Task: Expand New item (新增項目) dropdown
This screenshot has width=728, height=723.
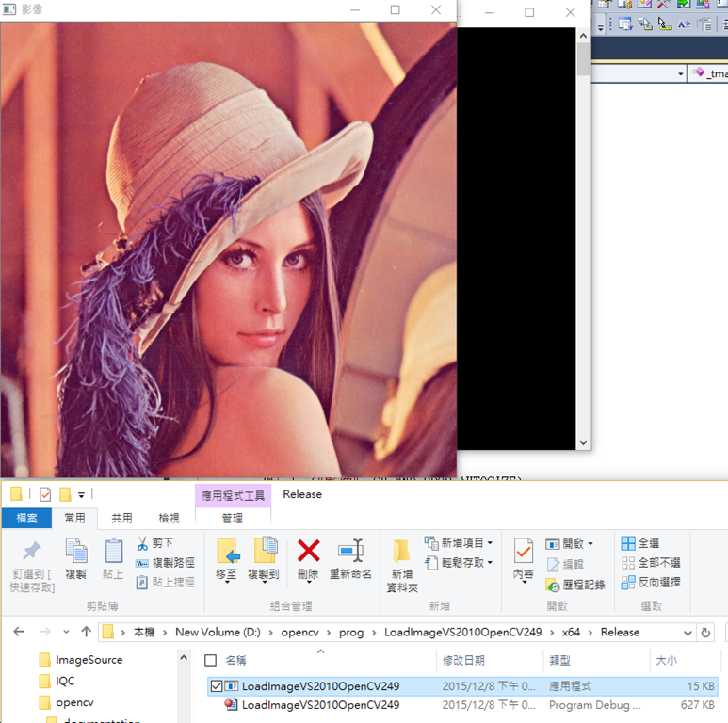Action: click(490, 542)
